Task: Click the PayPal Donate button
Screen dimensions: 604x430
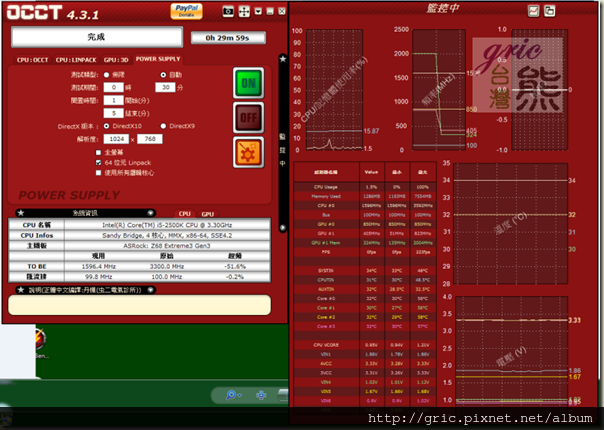Action: coord(186,11)
